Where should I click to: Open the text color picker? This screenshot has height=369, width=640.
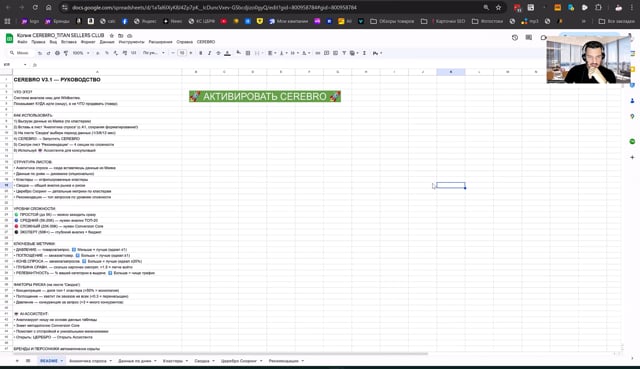pos(227,53)
